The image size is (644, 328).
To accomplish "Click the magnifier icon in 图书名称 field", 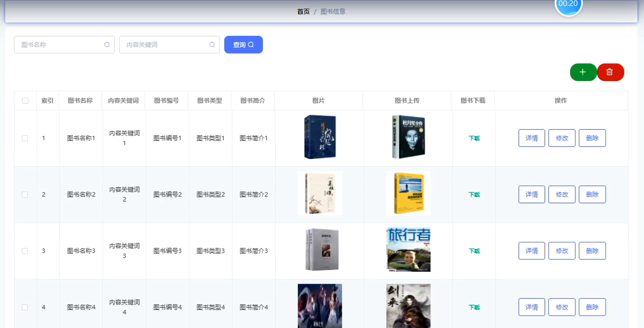I will tap(107, 44).
